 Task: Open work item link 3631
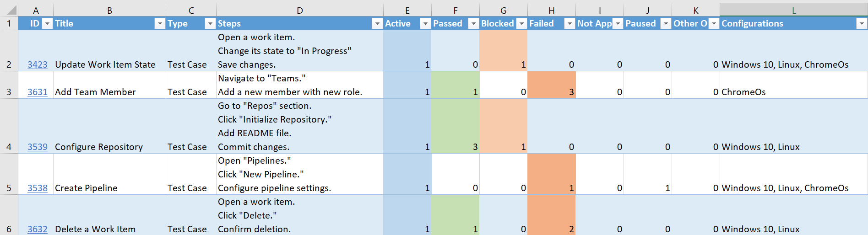point(37,92)
